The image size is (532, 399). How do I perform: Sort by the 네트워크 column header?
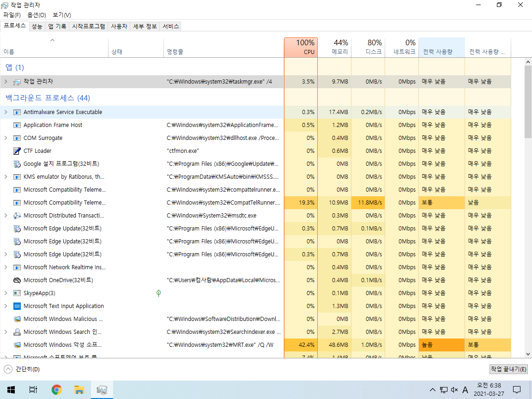coord(402,48)
